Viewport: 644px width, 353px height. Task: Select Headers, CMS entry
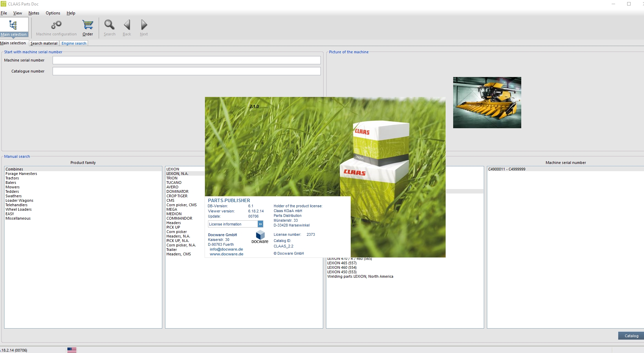[185, 254]
